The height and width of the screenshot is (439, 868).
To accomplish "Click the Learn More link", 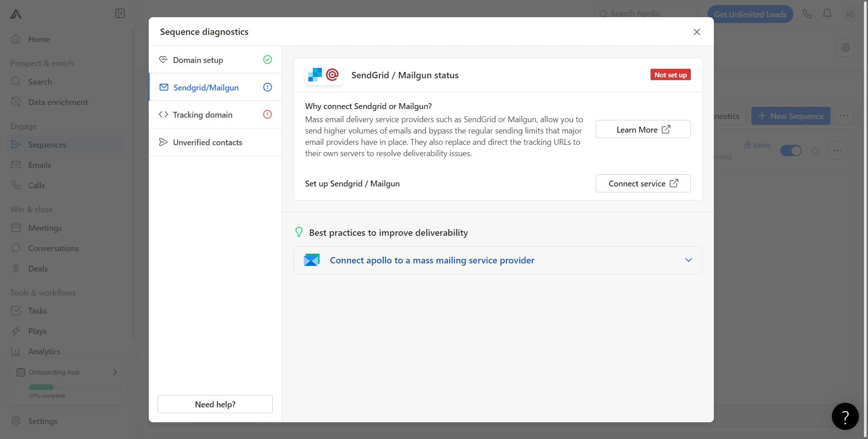I will [x=643, y=129].
